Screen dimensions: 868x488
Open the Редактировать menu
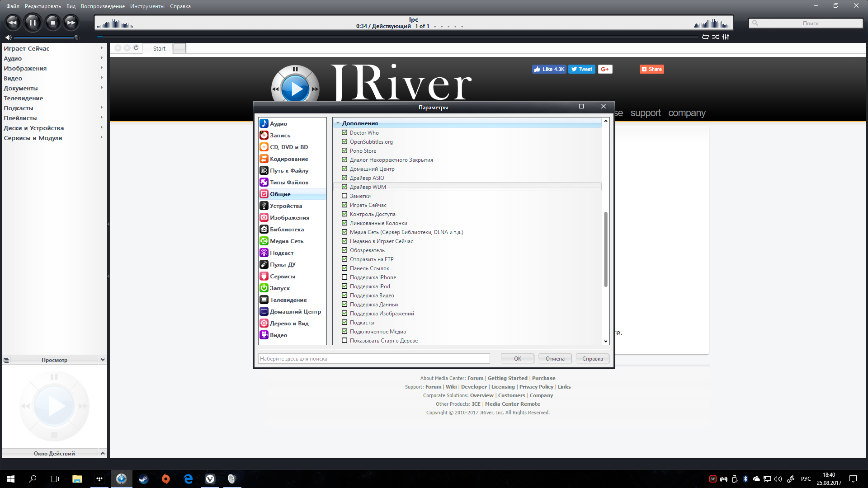[42, 6]
